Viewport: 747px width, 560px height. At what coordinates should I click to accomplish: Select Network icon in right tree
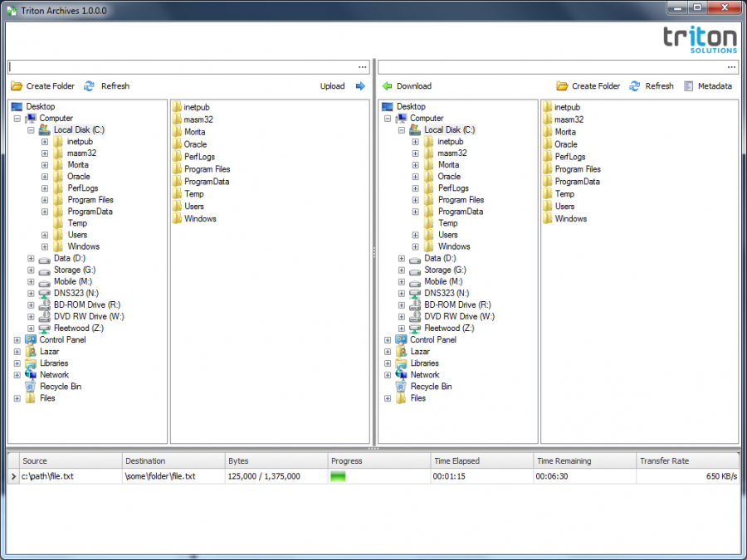(401, 375)
